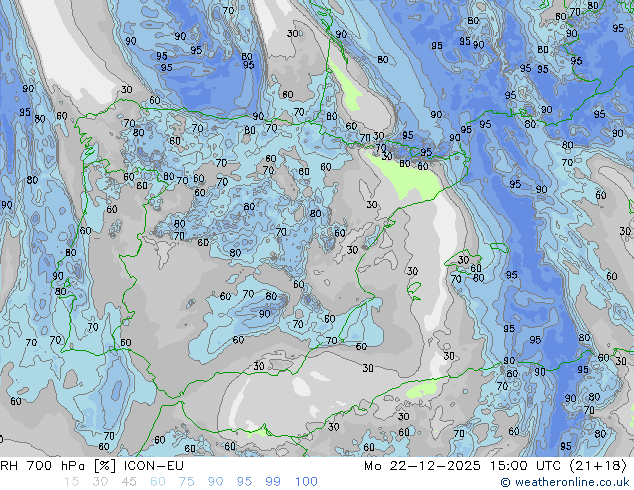Click the '15:00 UTC' time label
The width and height of the screenshot is (634, 490).
coord(525,466)
